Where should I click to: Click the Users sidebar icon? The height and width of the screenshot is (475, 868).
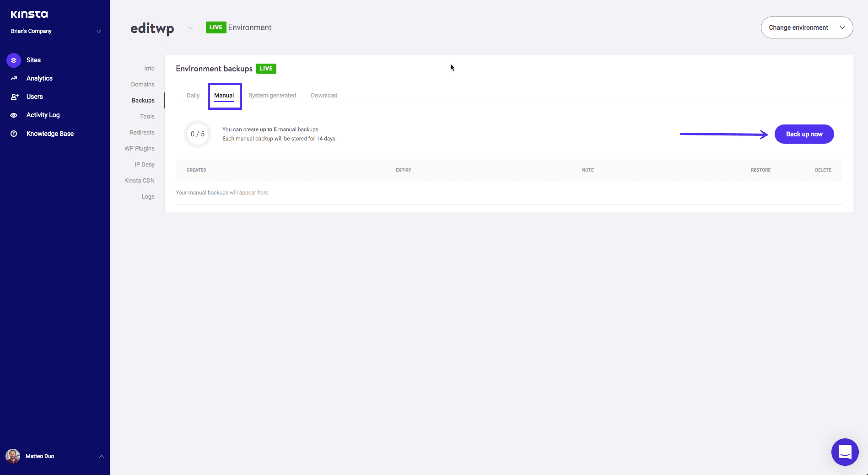click(x=13, y=97)
